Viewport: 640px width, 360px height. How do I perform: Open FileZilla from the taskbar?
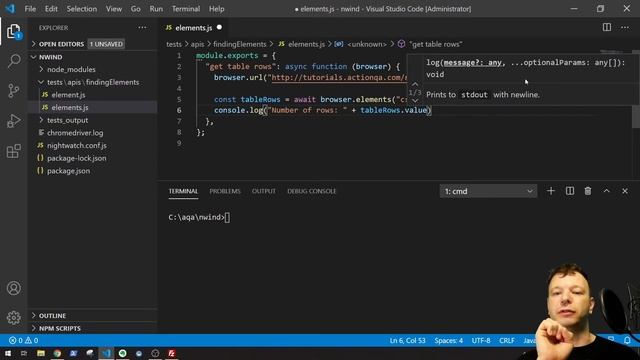(x=171, y=353)
